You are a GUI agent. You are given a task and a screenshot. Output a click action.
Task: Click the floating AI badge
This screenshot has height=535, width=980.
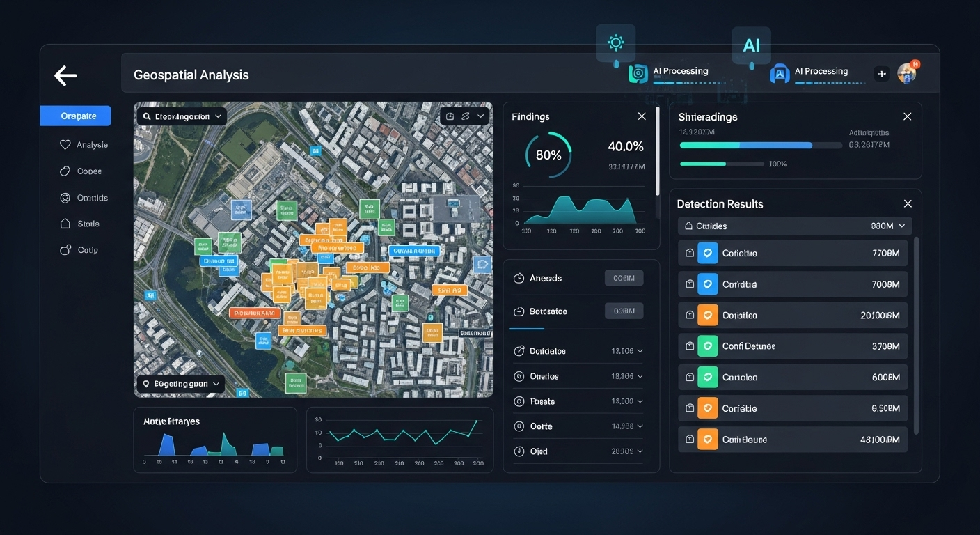pos(751,45)
